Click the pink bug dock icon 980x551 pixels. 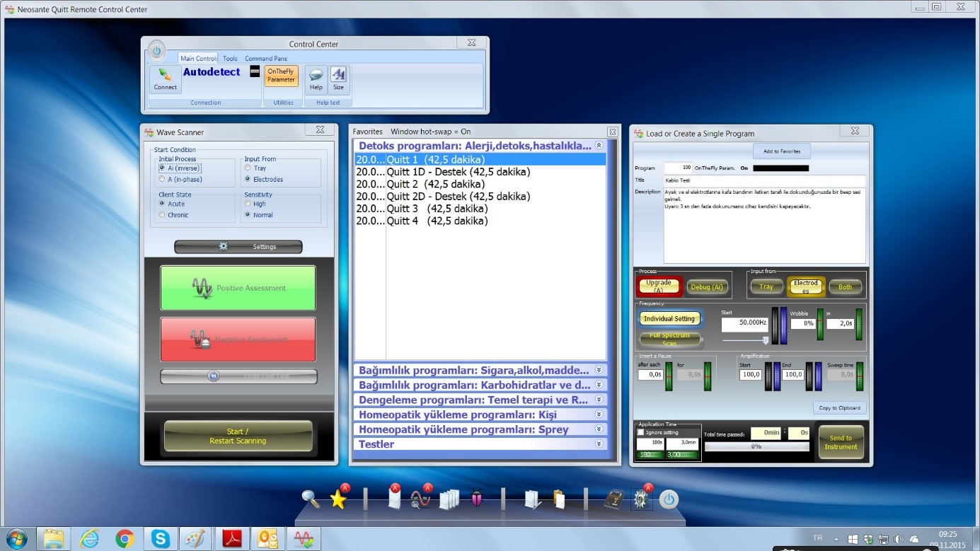(476, 499)
